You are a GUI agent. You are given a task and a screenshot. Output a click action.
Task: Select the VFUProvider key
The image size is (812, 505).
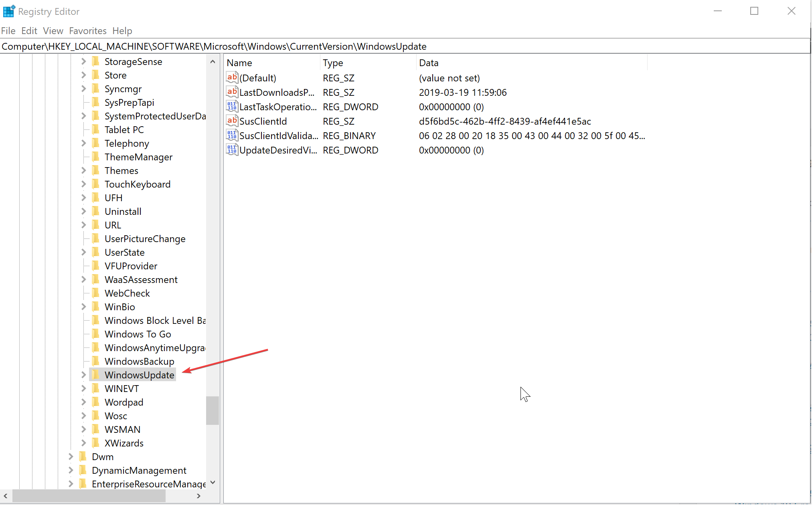point(131,266)
